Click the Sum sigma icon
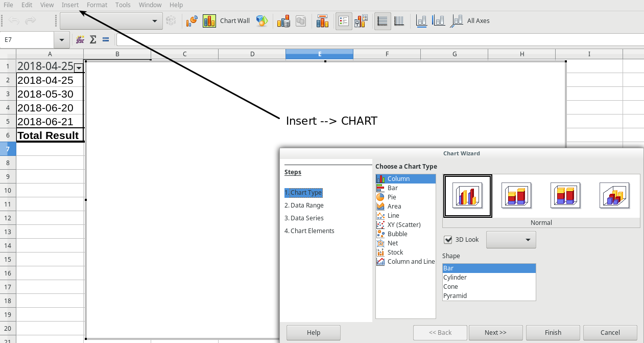The width and height of the screenshot is (644, 343). tap(93, 39)
